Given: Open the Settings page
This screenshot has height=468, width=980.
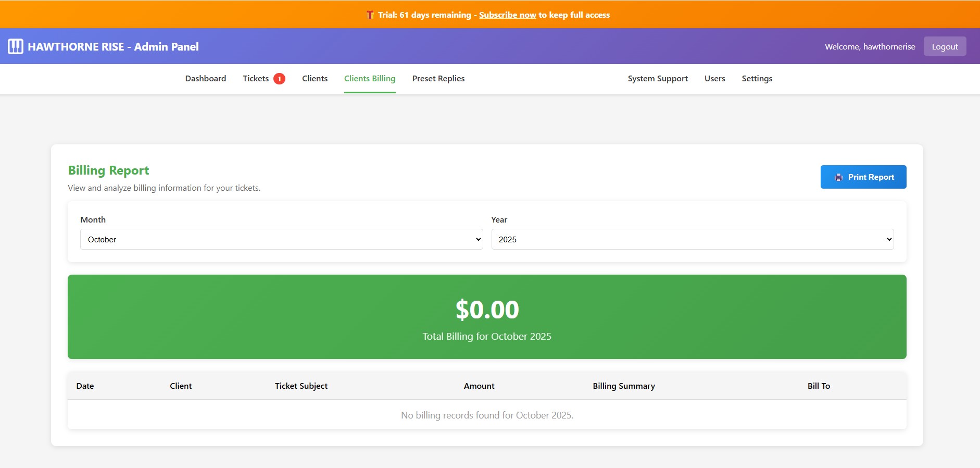Looking at the screenshot, I should [757, 79].
